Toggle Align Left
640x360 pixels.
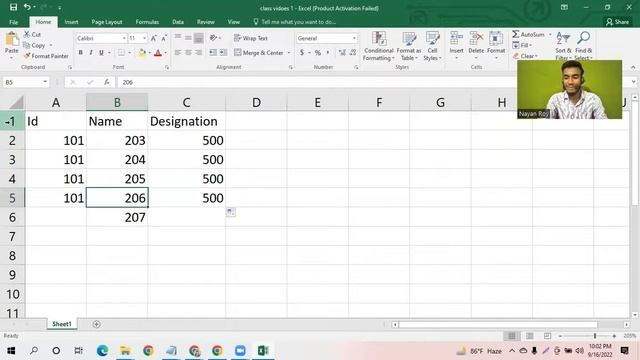(x=178, y=53)
